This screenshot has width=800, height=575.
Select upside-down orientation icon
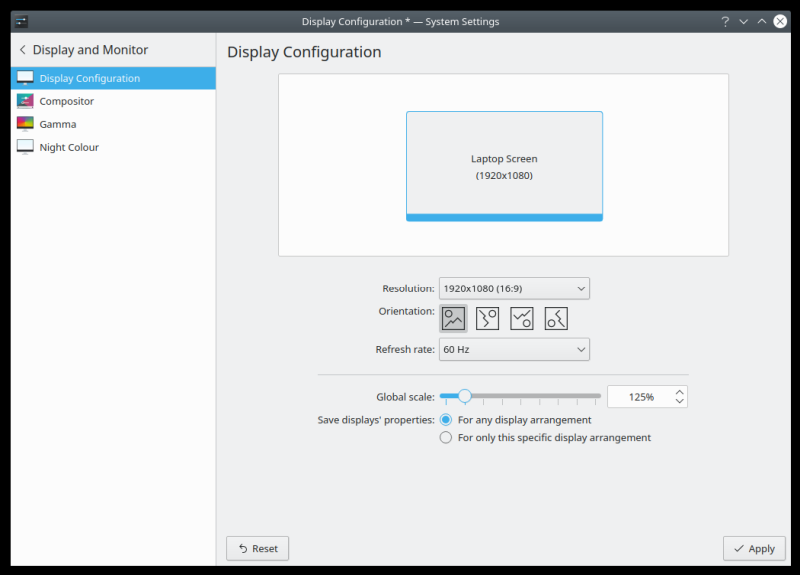[x=521, y=319]
